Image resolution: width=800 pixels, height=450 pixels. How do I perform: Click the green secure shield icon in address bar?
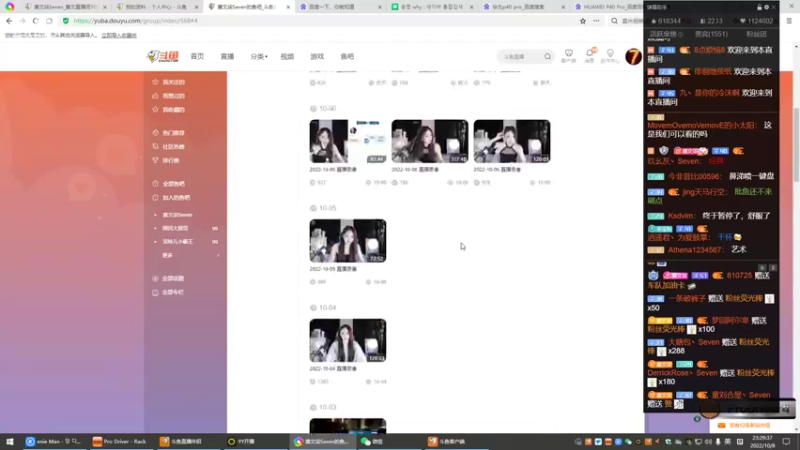[66, 21]
